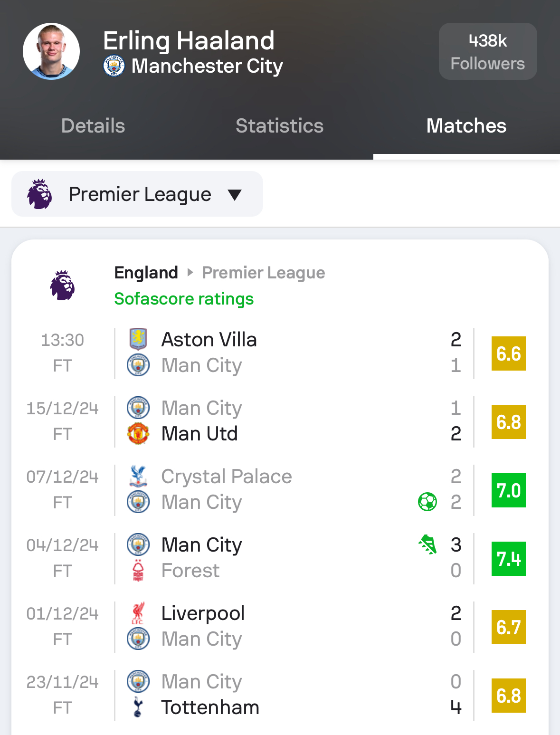Click the Premier League logo in match card
This screenshot has width=560, height=735.
[x=63, y=285]
